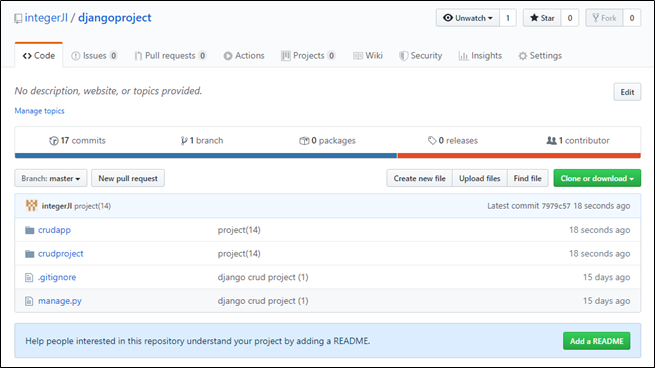Click the eye icon on Unwatch
Image resolution: width=655 pixels, height=368 pixels.
tap(448, 18)
